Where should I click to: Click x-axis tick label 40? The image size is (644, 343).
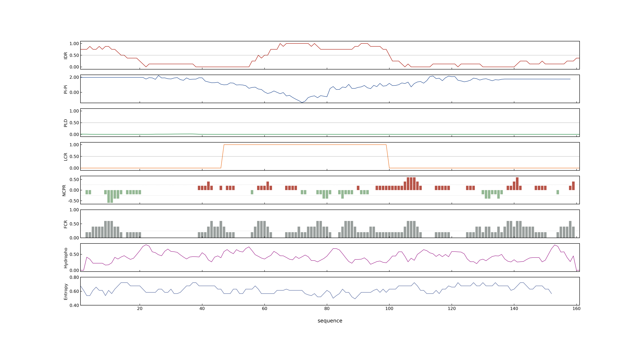[202, 309]
